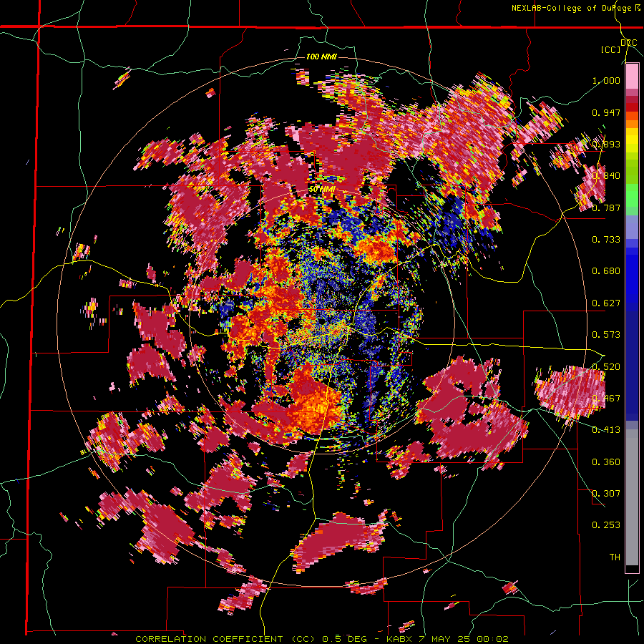Click the 0.733 legend value
Screen dimensions: 644x644
tap(606, 240)
